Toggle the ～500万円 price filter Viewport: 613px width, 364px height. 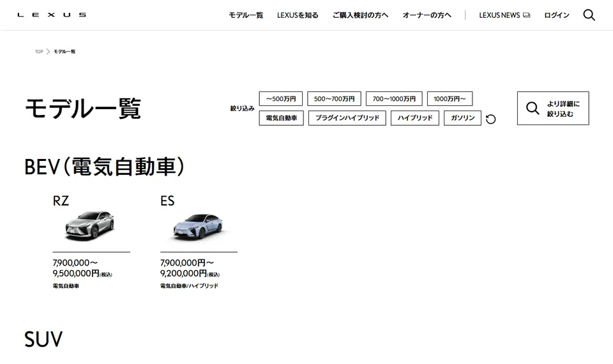pyautogui.click(x=281, y=98)
